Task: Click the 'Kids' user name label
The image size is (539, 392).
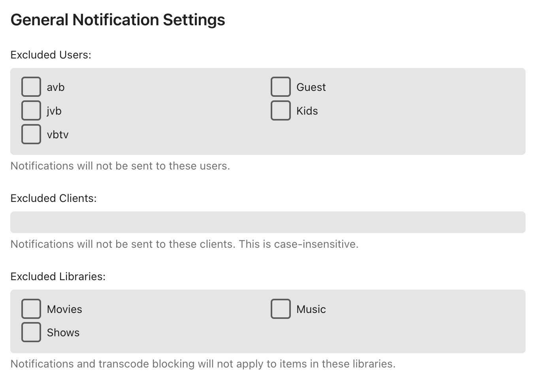Action: (x=307, y=111)
